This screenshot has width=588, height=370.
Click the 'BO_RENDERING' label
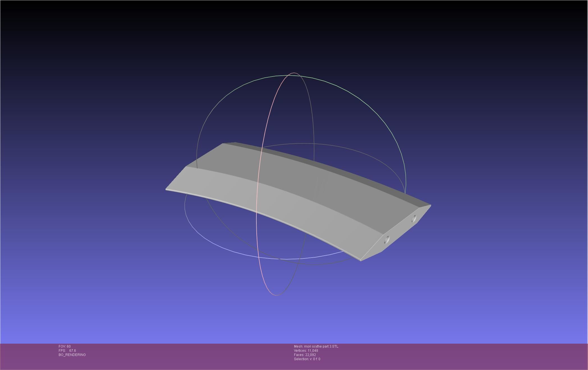[72, 355]
